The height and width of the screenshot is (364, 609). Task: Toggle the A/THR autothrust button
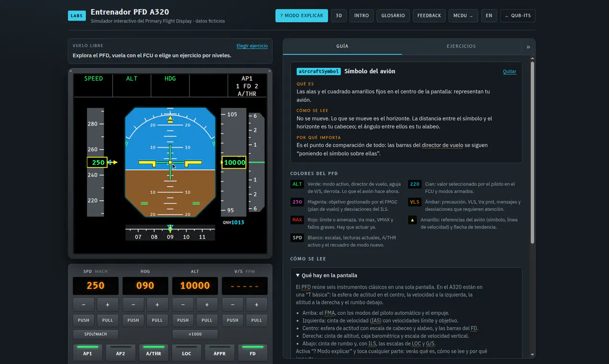click(x=153, y=353)
